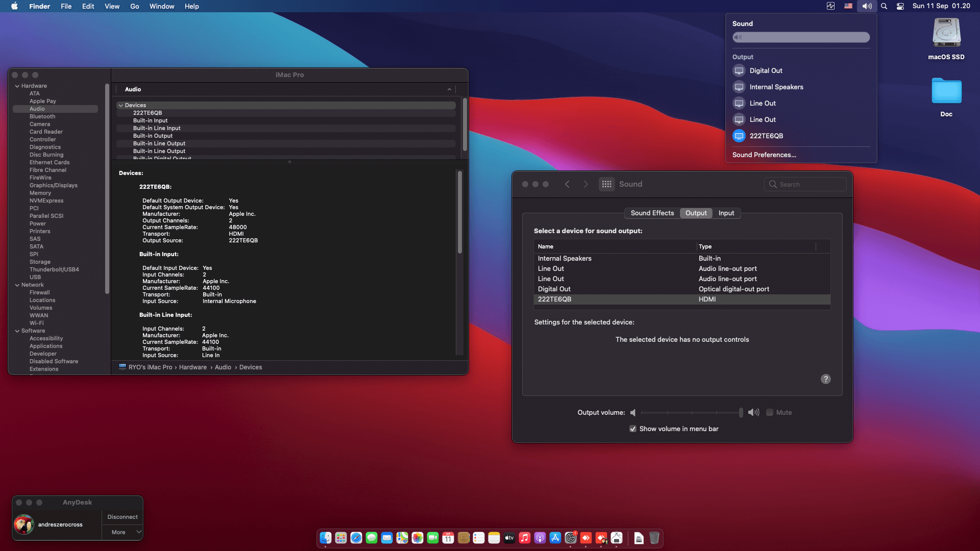Image resolution: width=980 pixels, height=551 pixels.
Task: Click the AnyDesk Disconnect button
Action: coord(122,517)
